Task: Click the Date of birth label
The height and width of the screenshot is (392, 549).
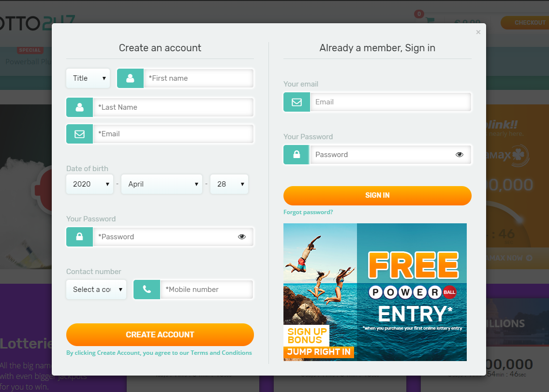Action: coord(87,168)
